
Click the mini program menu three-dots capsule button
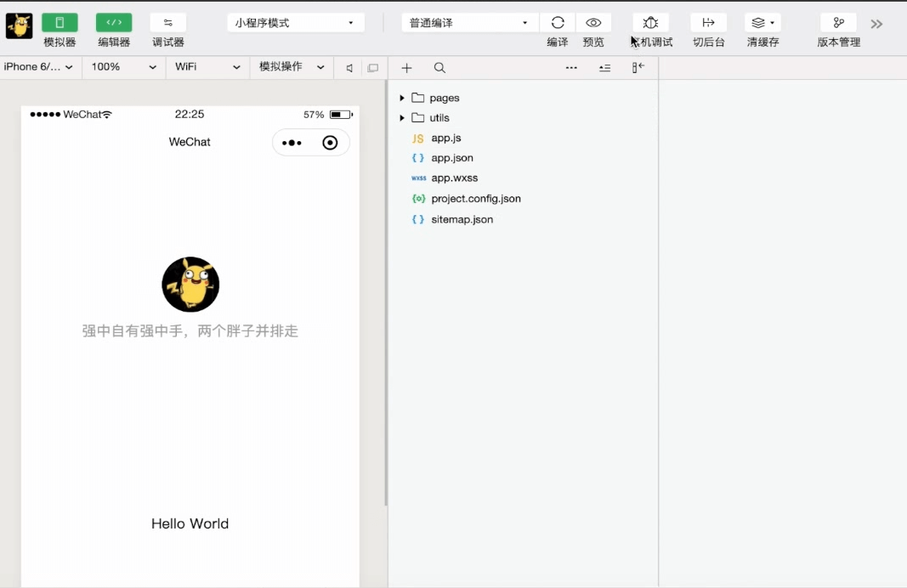292,143
